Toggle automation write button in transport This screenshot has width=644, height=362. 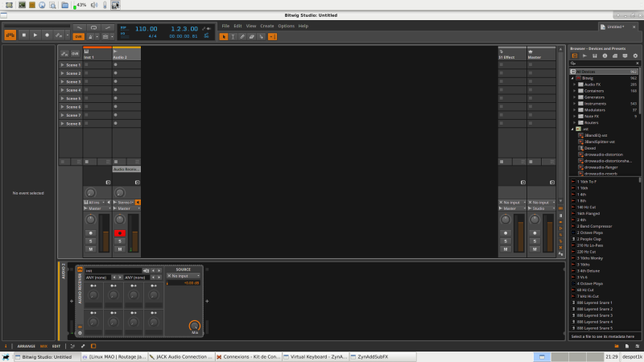click(x=58, y=35)
